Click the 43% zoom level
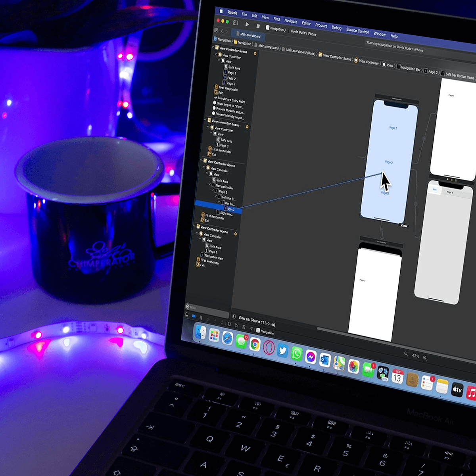The image size is (476, 476). (x=415, y=356)
